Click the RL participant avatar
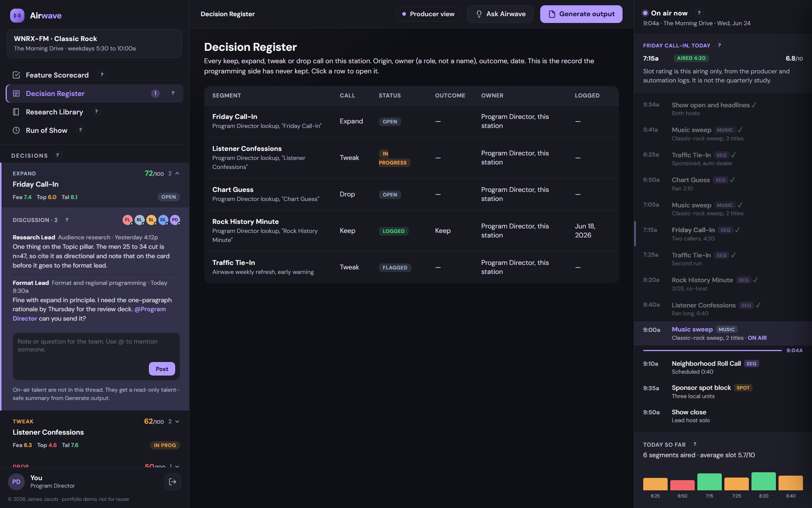812x508 pixels. point(139,220)
